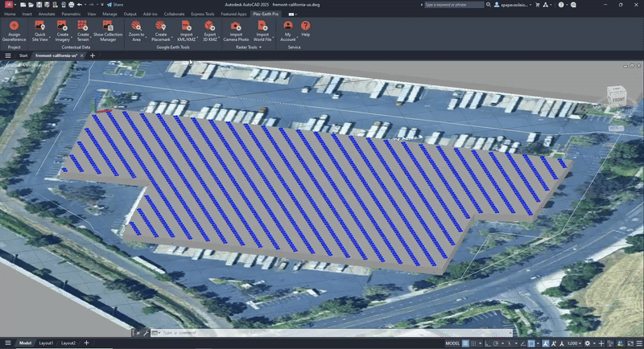Close the fremont-california-us file tab
The width and height of the screenshot is (644, 349).
[82, 55]
